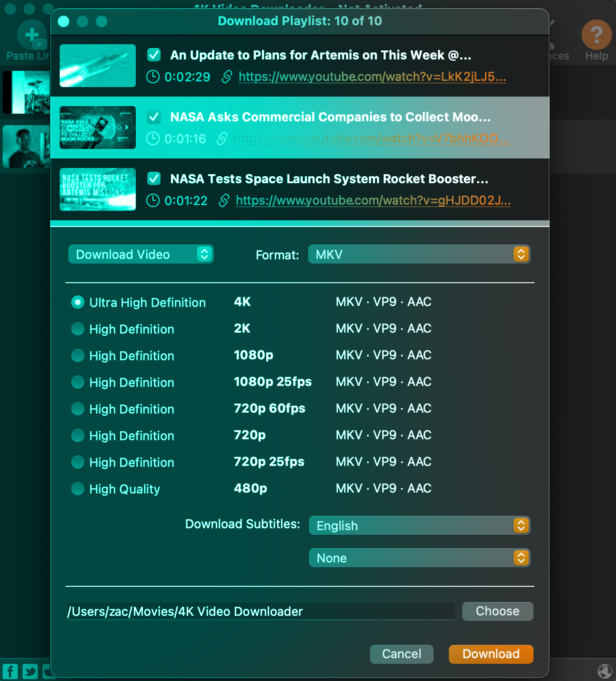The height and width of the screenshot is (681, 616).
Task: Open the Format dropdown showing MKV
Action: 419,254
